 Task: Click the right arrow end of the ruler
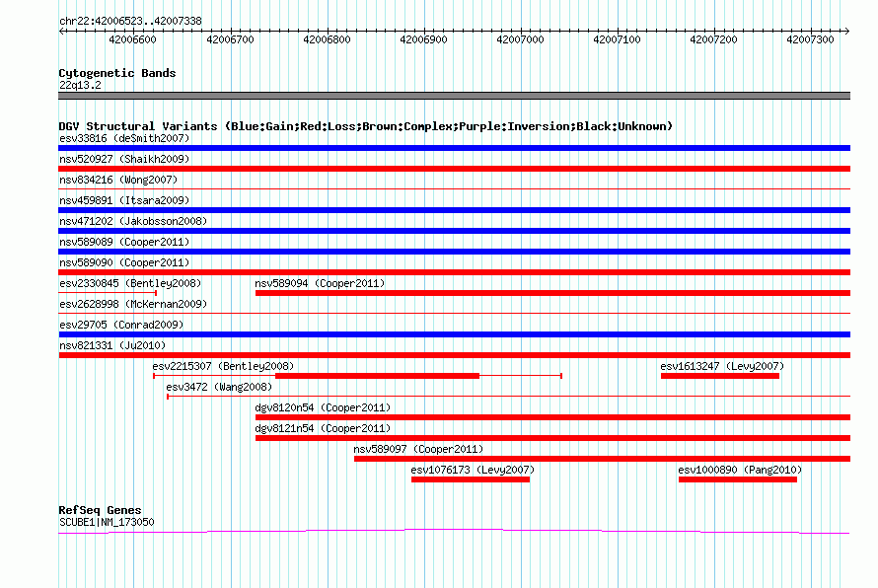tap(846, 31)
